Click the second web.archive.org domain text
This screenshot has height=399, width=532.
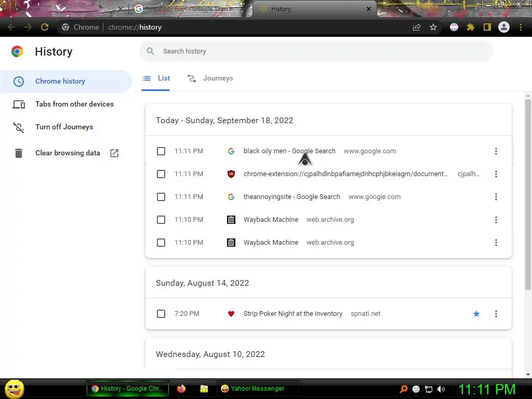tap(330, 243)
